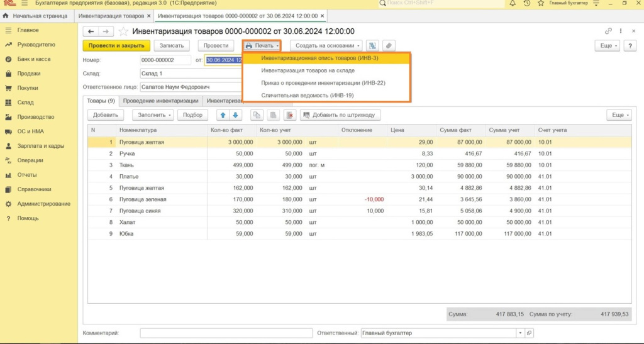This screenshot has height=344, width=644.
Task: Open the history clock icon
Action: (x=527, y=4)
